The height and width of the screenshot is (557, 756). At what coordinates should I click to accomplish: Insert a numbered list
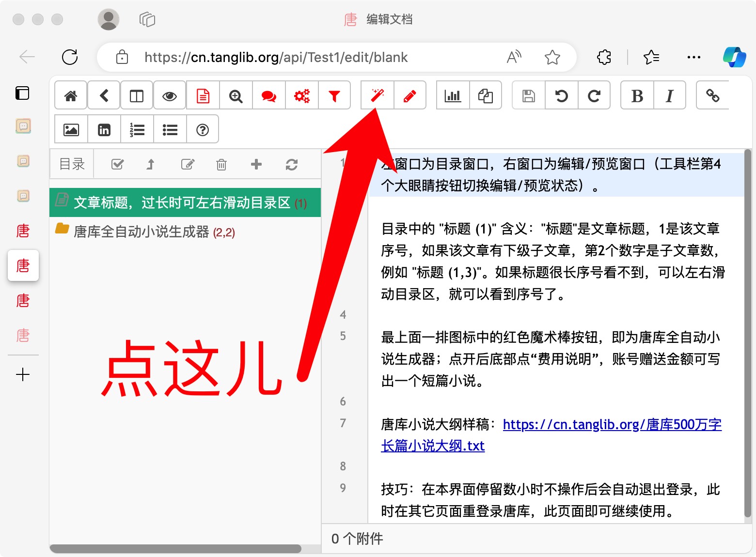pos(137,129)
